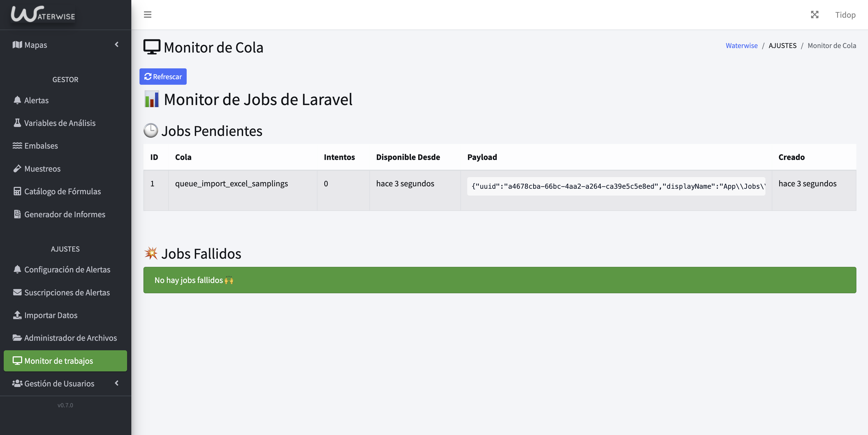The image size is (868, 435).
Task: Select the active Monitor de trabajos item
Action: (x=65, y=361)
